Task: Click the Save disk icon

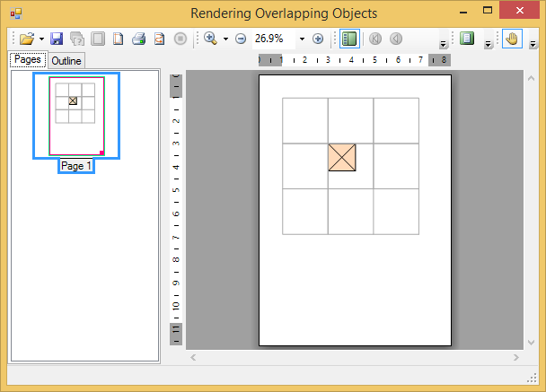Action: 57,39
